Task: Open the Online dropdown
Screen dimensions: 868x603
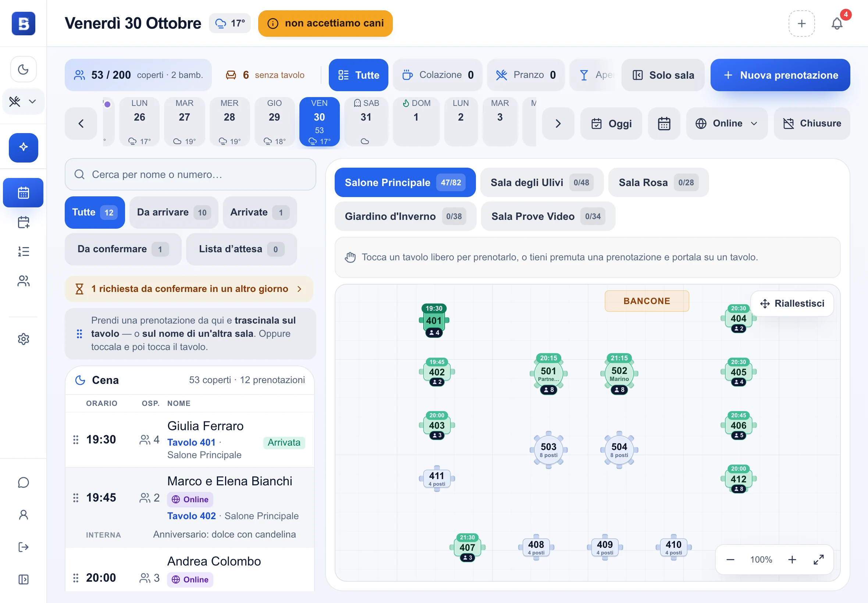Action: click(727, 124)
